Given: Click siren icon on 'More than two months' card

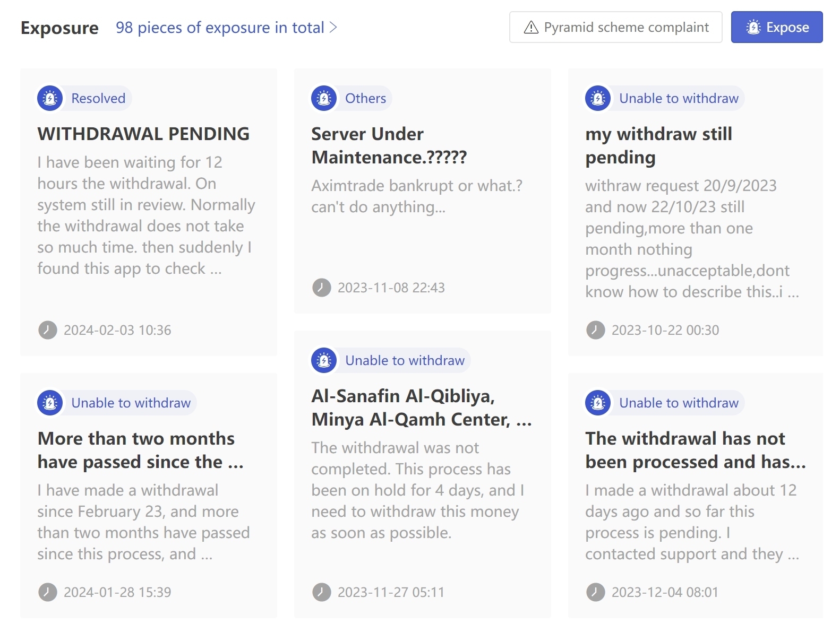Looking at the screenshot, I should (x=50, y=403).
